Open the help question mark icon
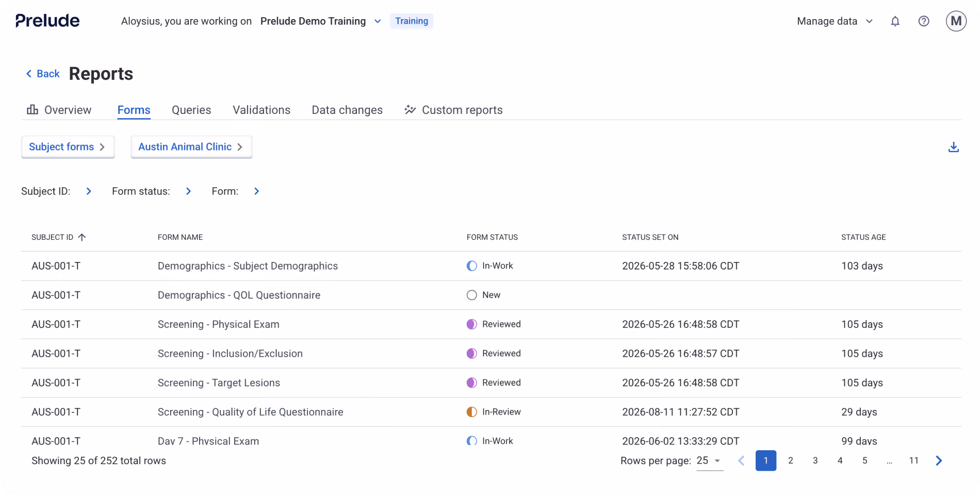 pyautogui.click(x=924, y=21)
